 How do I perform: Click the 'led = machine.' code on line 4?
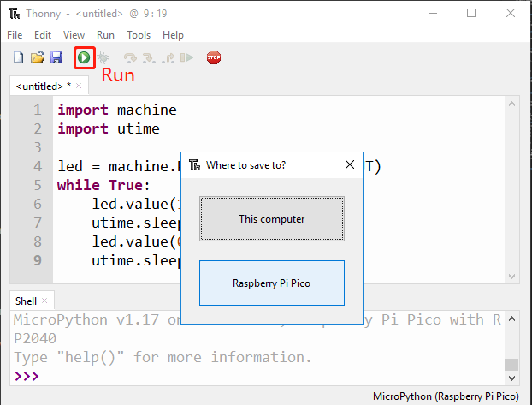[119, 166]
